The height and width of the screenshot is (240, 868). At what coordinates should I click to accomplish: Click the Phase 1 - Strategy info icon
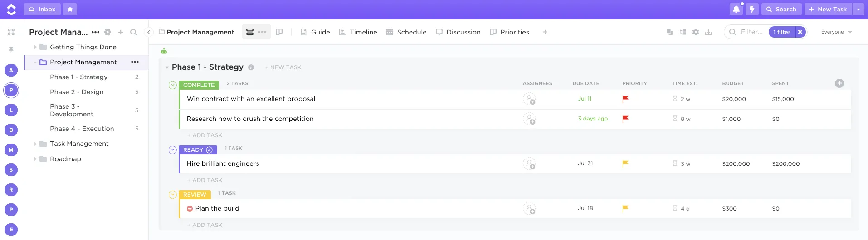coord(251,67)
